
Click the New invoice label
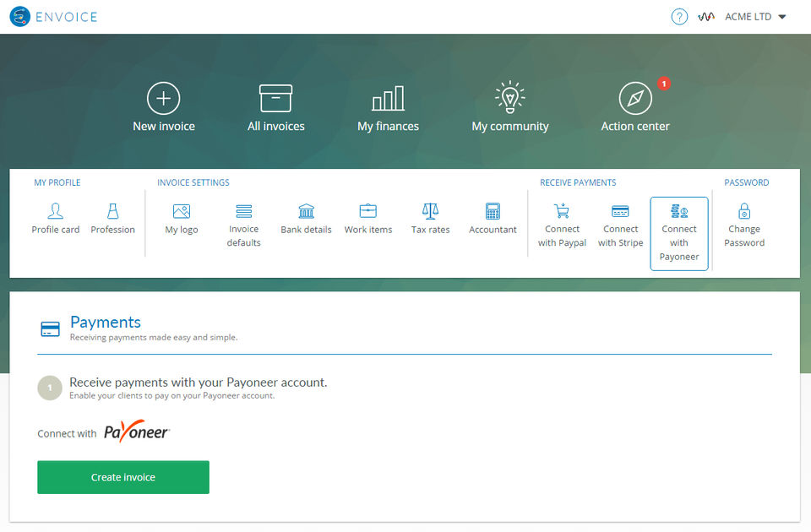point(163,126)
